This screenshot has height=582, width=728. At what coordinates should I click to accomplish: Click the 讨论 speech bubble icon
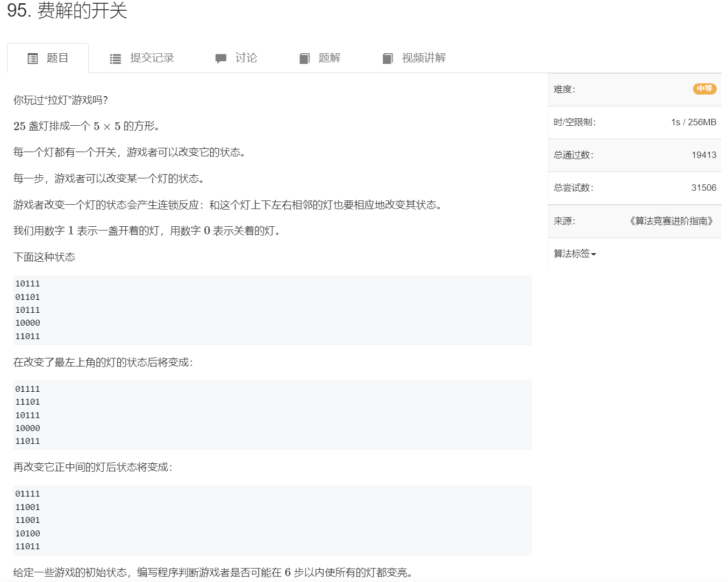(x=221, y=59)
